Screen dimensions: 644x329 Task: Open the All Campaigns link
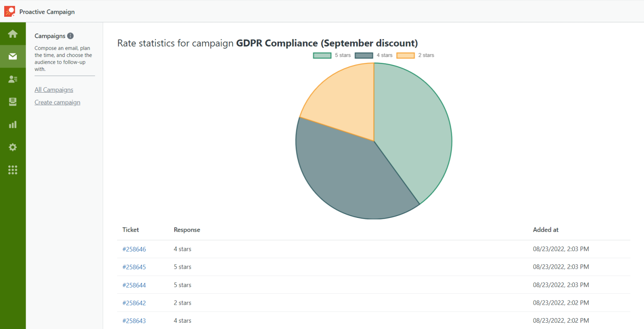point(54,89)
